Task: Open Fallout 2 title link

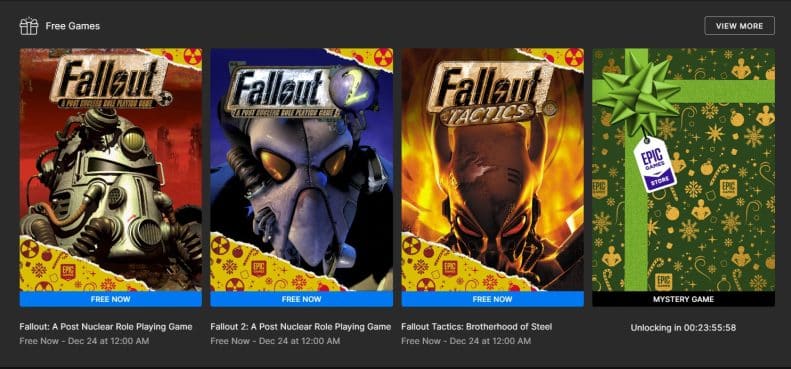Action: pyautogui.click(x=301, y=327)
